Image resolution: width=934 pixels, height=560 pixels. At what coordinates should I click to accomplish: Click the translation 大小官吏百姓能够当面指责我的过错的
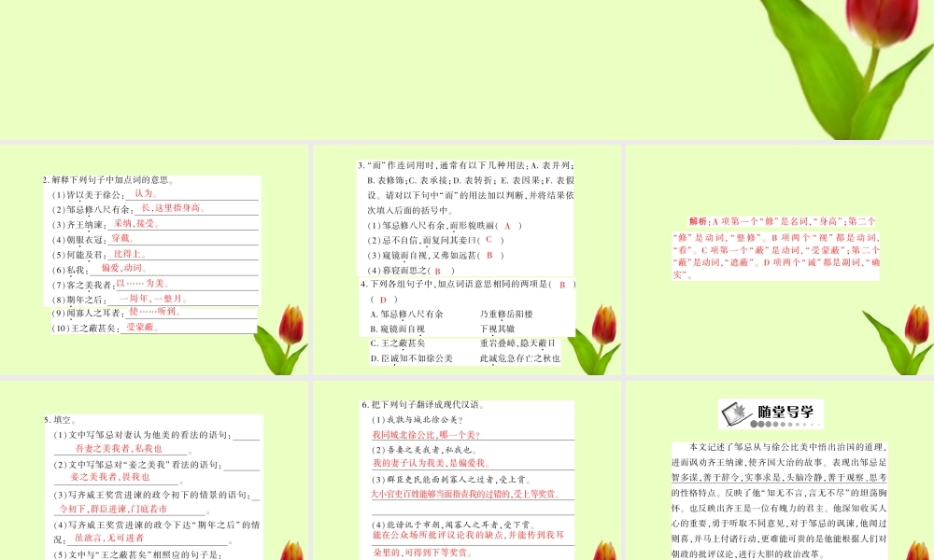click(465, 494)
